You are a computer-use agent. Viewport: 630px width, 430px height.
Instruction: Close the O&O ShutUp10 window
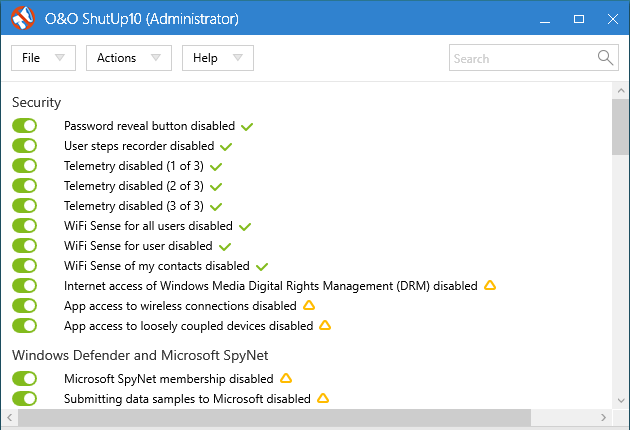pyautogui.click(x=613, y=19)
